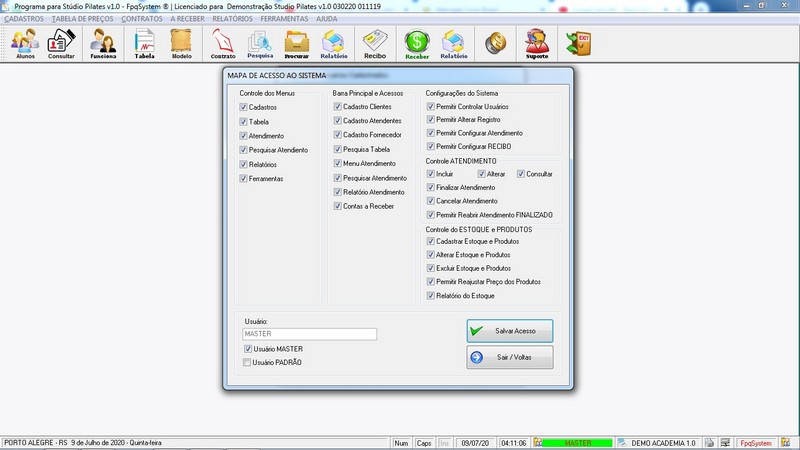
Task: Click the Consultar toolbar icon
Action: (x=61, y=44)
